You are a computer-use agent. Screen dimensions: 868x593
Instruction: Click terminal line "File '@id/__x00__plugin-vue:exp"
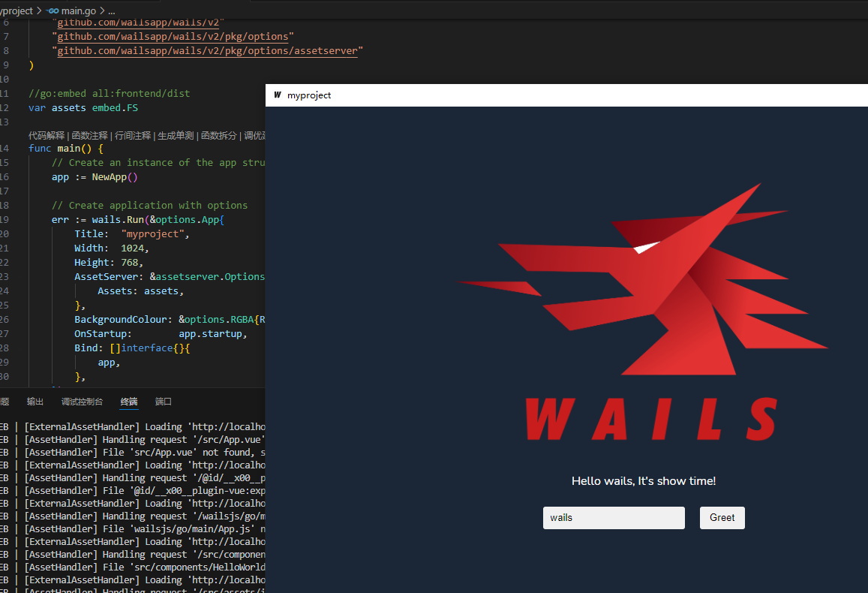[x=145, y=491]
